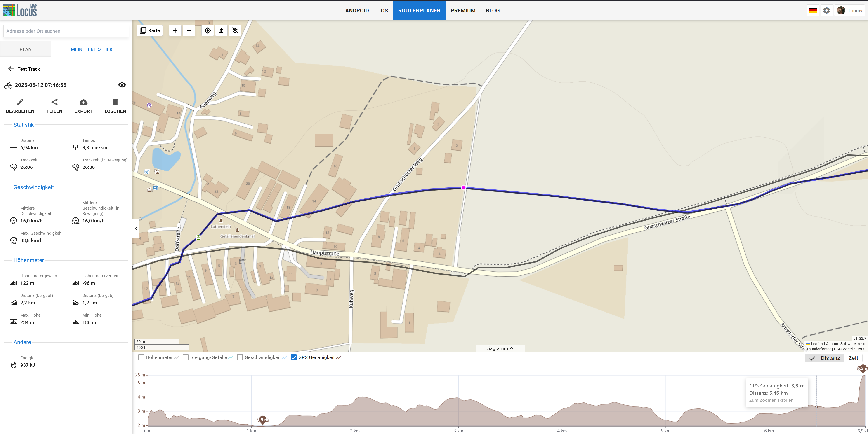The image size is (868, 434).
Task: Toggle track visibility eye icon
Action: coord(122,85)
